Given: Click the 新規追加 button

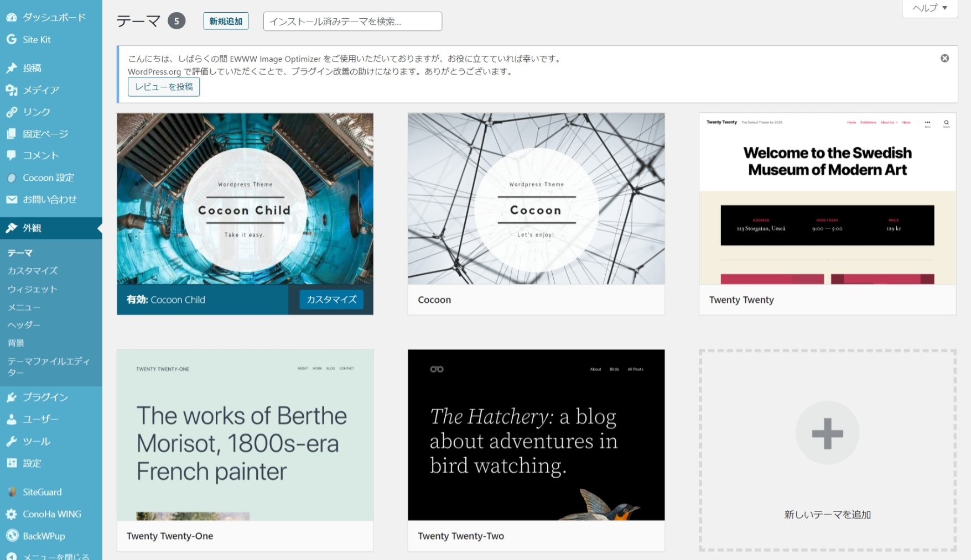Looking at the screenshot, I should [226, 21].
